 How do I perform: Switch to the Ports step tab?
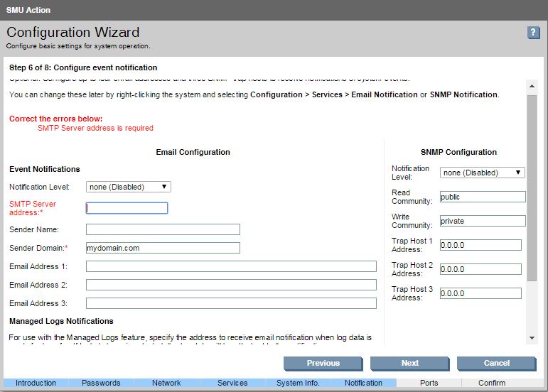pyautogui.click(x=429, y=383)
